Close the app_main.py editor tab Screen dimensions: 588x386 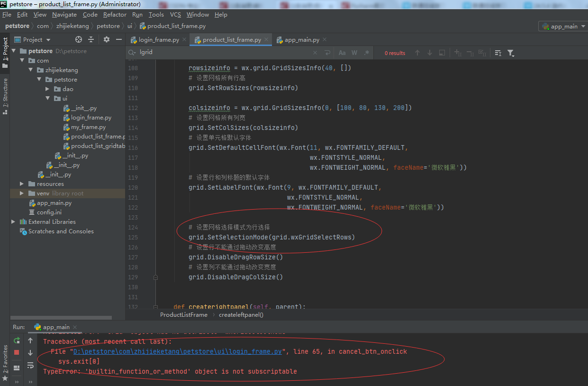point(324,40)
